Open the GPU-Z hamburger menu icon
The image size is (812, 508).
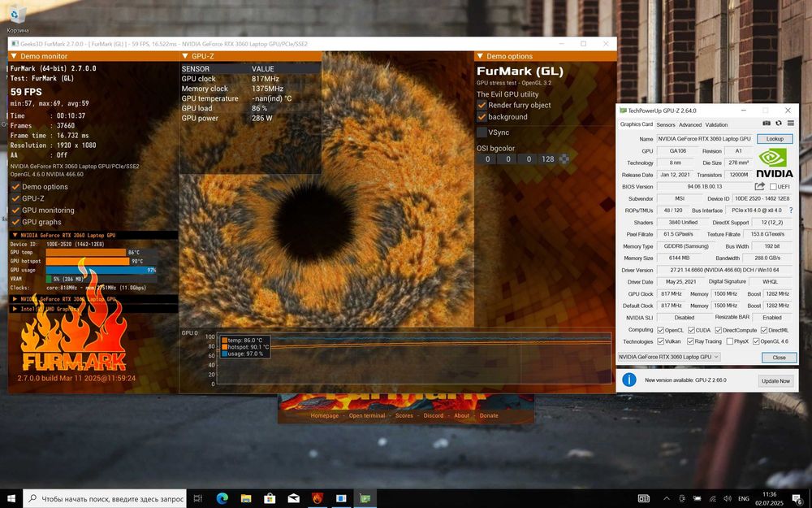[x=790, y=124]
